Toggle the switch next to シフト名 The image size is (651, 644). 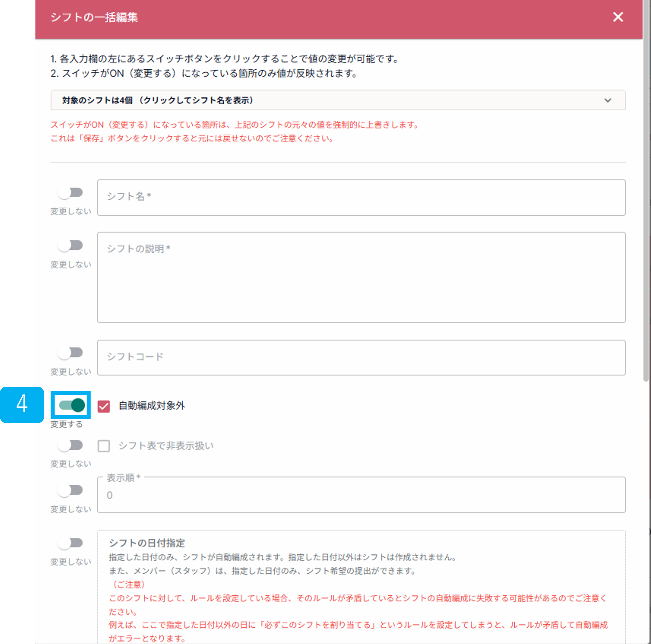(x=70, y=192)
